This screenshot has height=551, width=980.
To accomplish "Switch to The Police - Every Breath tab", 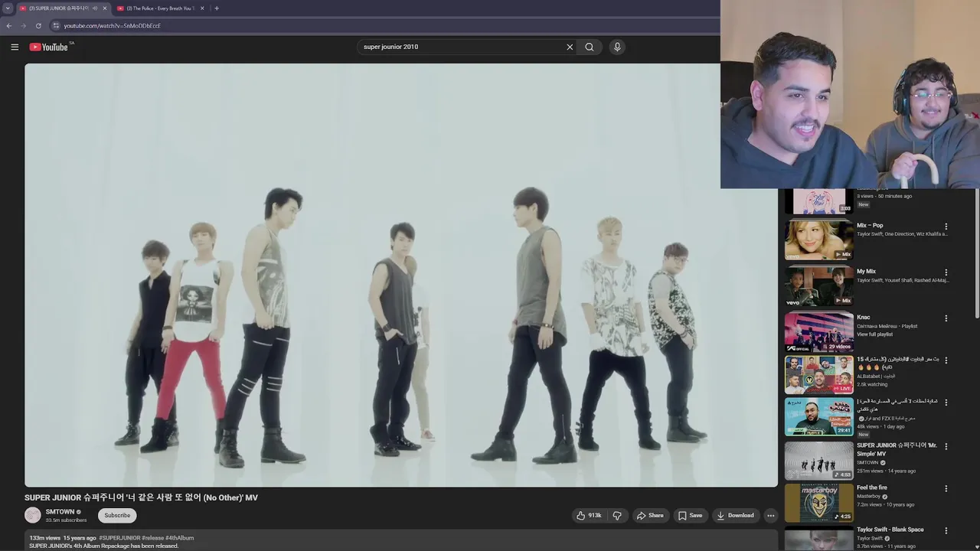I will pos(161,8).
